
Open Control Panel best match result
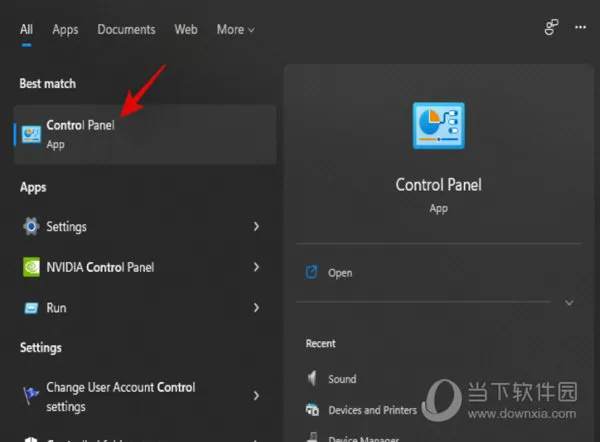click(145, 134)
